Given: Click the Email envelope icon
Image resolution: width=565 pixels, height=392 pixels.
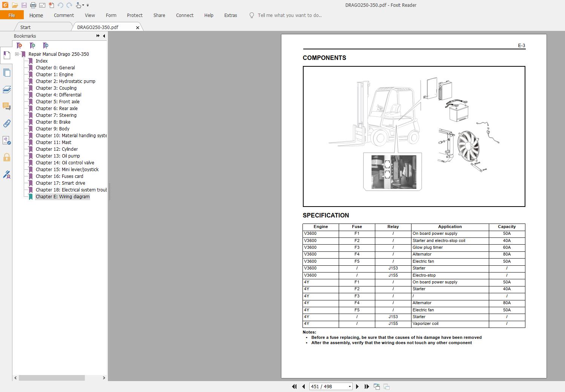Looking at the screenshot, I should (42, 5).
